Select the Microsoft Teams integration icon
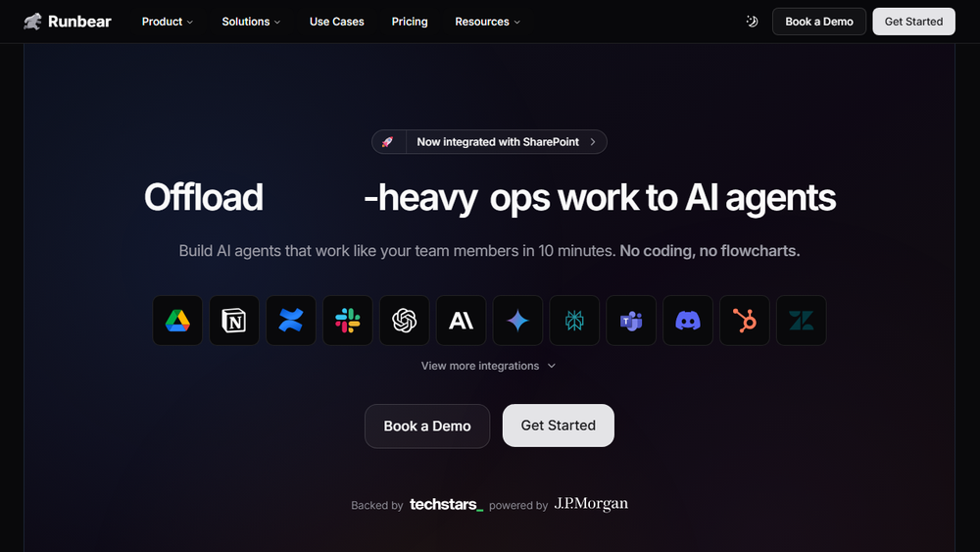The image size is (980, 552). 631,321
